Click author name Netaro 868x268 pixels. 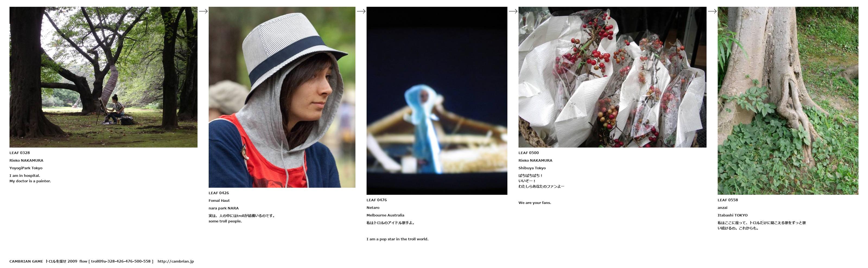373,208
